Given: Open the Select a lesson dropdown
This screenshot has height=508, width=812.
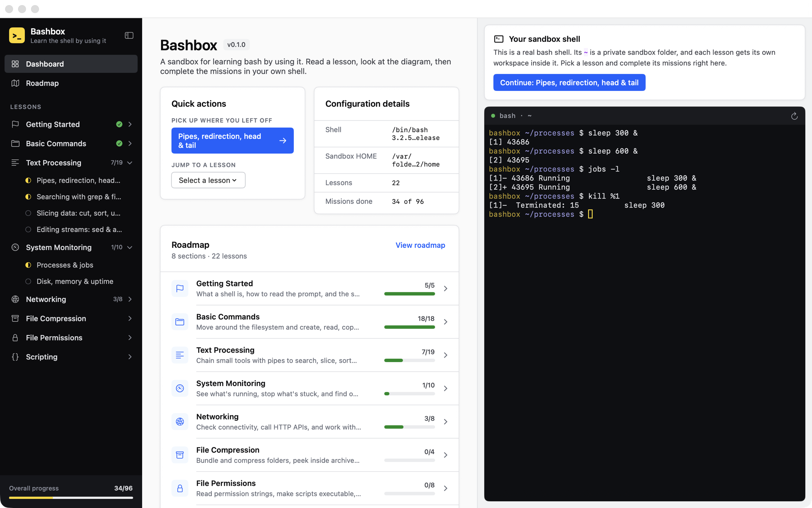Looking at the screenshot, I should 208,180.
